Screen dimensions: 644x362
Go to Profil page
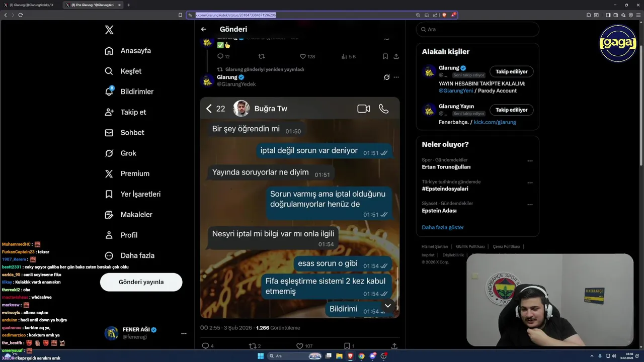[121, 235]
